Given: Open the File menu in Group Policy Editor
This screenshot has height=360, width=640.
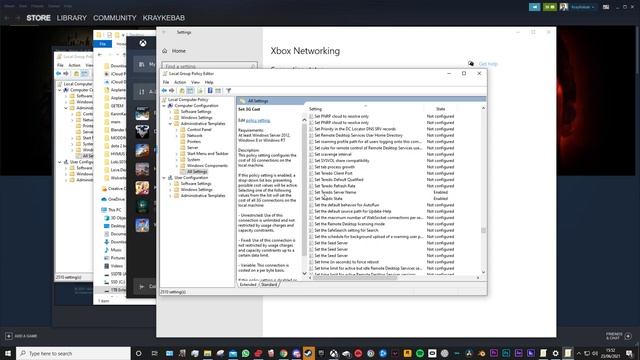Looking at the screenshot, I should click(x=166, y=82).
